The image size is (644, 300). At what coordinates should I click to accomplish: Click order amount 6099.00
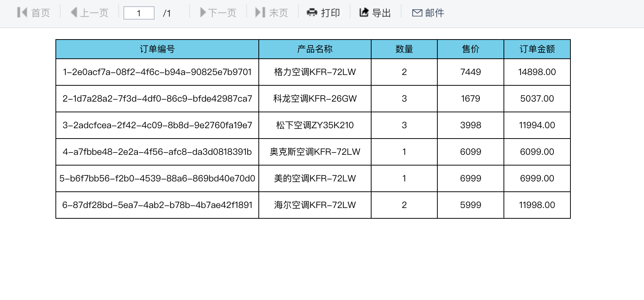point(537,152)
